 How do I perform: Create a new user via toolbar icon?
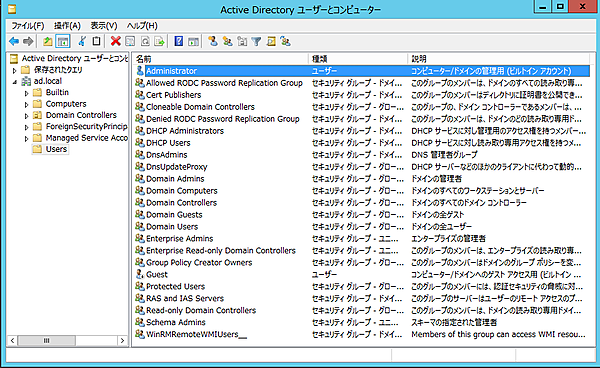point(213,41)
